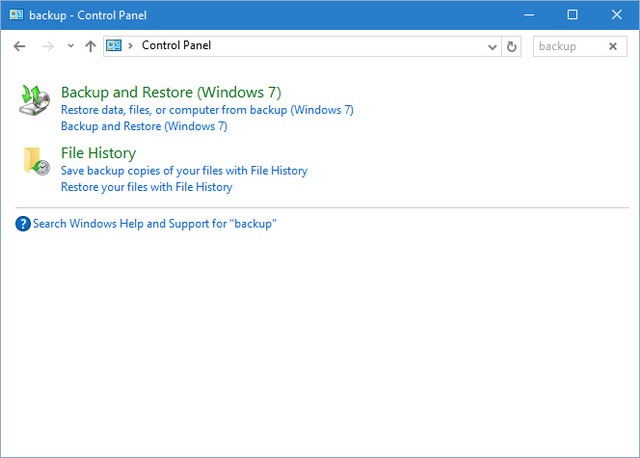Click the blue Backup and Restore (Windows 7) sublink
640x458 pixels.
(x=144, y=126)
